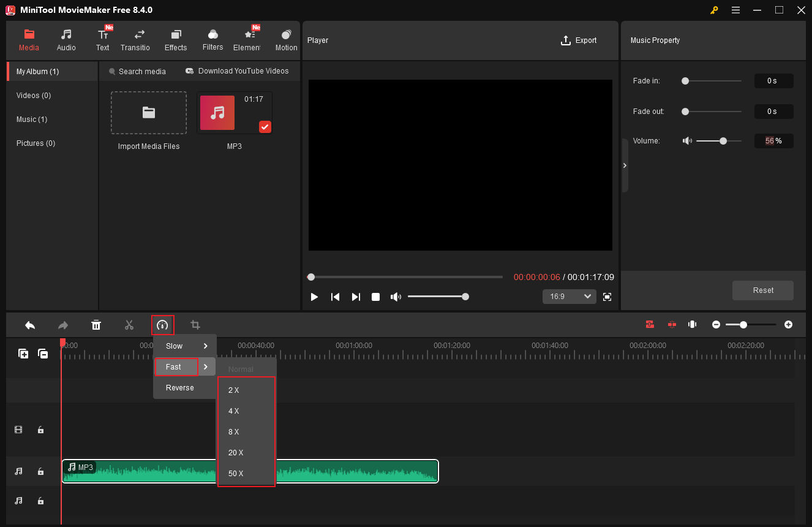Open the 16:9 aspect ratio dropdown
The height and width of the screenshot is (527, 812).
(569, 296)
